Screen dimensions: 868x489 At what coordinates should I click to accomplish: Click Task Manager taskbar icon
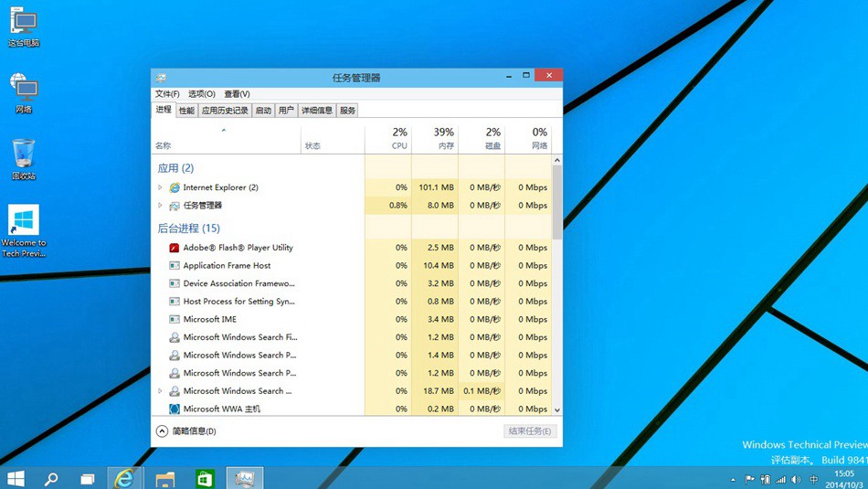244,478
